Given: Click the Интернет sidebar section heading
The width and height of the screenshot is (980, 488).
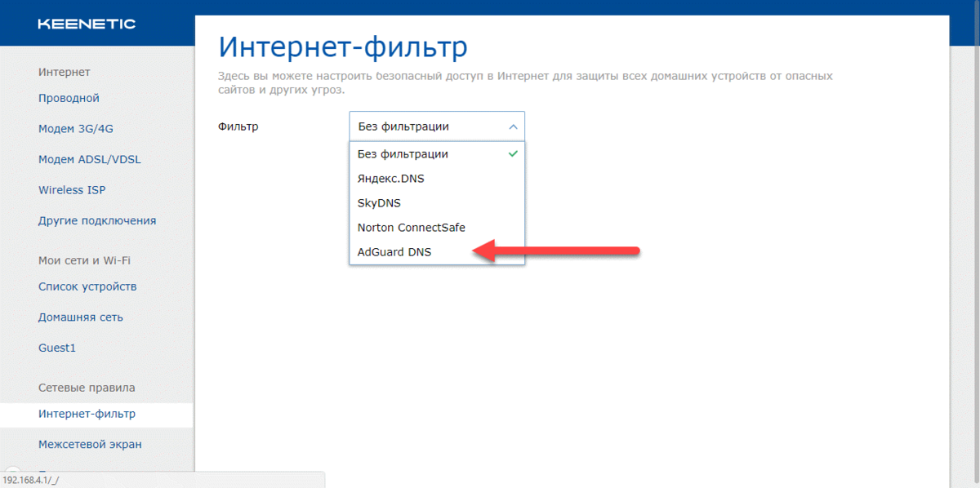Looking at the screenshot, I should pyautogui.click(x=64, y=73).
